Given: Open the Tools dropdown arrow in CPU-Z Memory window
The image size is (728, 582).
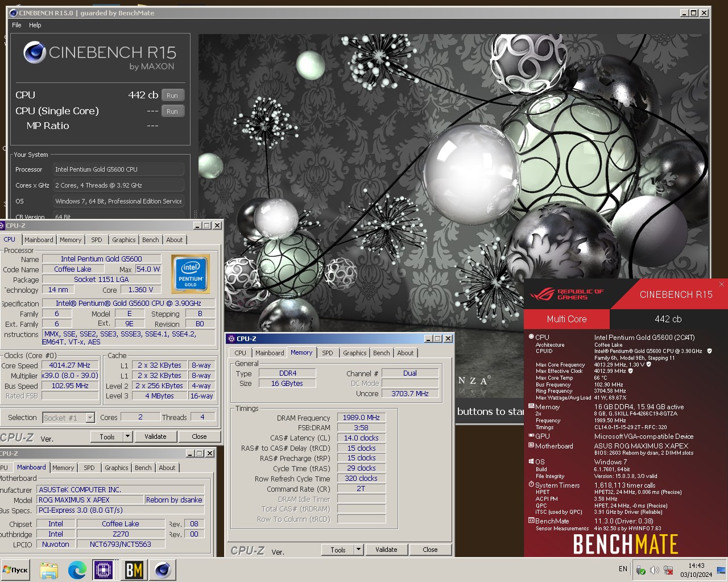Looking at the screenshot, I should [x=358, y=550].
